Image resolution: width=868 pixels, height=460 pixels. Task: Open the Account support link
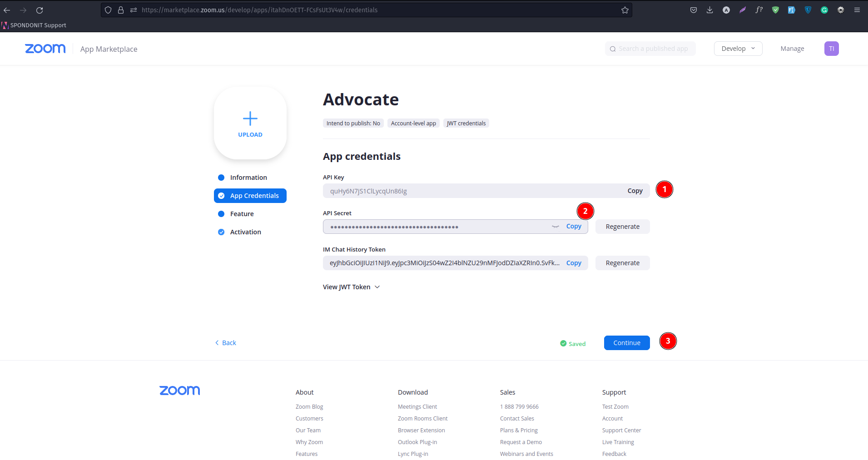(612, 419)
